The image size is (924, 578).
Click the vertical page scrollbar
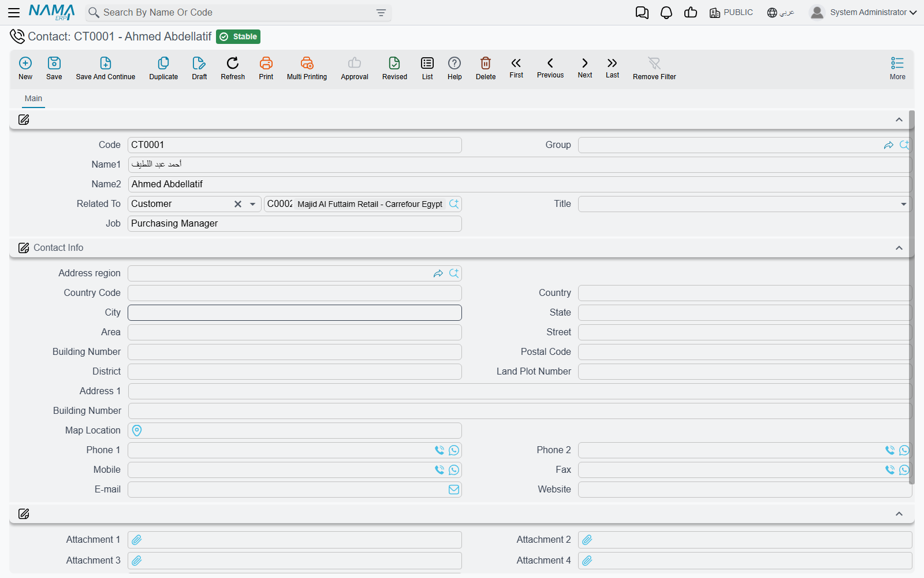coord(912,297)
